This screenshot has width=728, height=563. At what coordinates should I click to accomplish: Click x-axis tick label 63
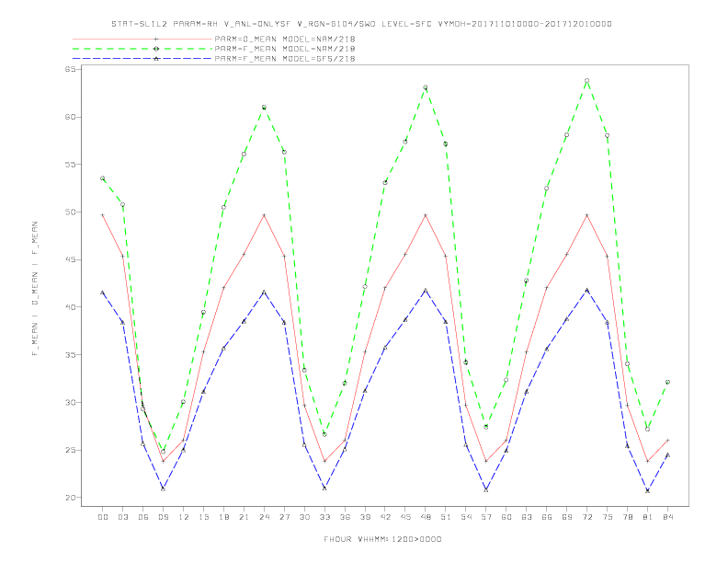[527, 517]
